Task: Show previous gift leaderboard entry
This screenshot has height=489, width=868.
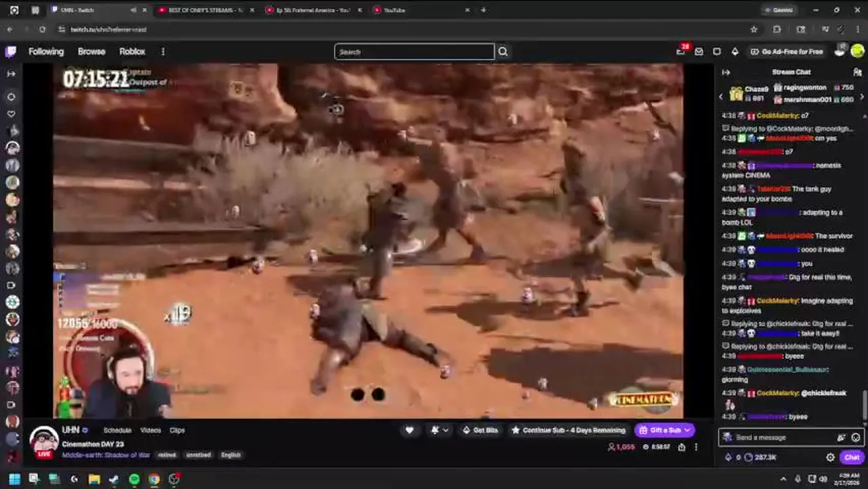Action: tap(721, 97)
